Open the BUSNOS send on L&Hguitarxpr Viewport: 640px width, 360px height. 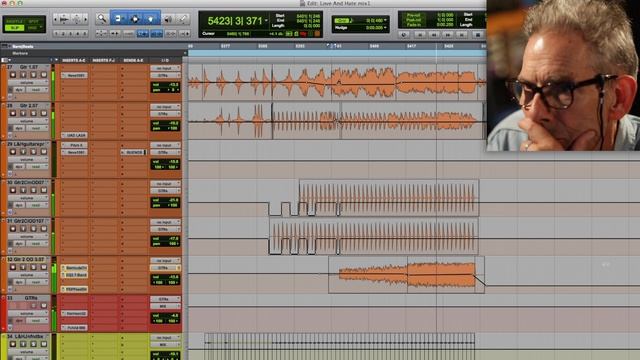[133, 152]
